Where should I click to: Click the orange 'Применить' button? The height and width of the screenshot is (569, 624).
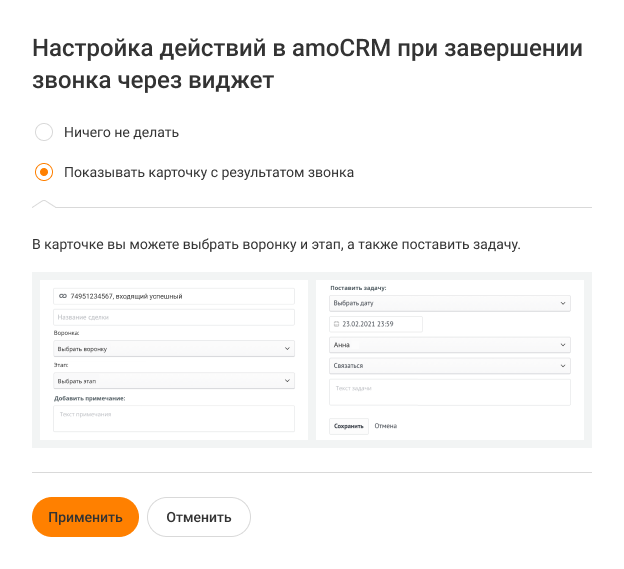tap(85, 517)
